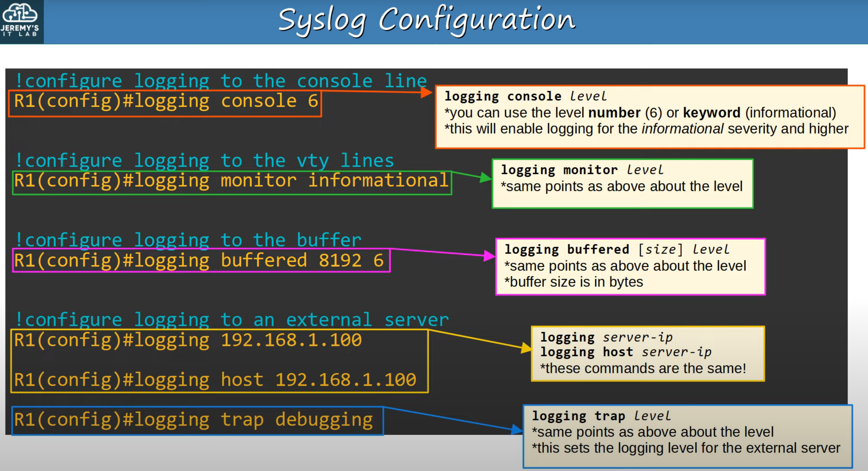Click the 'logging 192.168.1.100' command line
Screen dimensions: 868x471
[x=188, y=341]
